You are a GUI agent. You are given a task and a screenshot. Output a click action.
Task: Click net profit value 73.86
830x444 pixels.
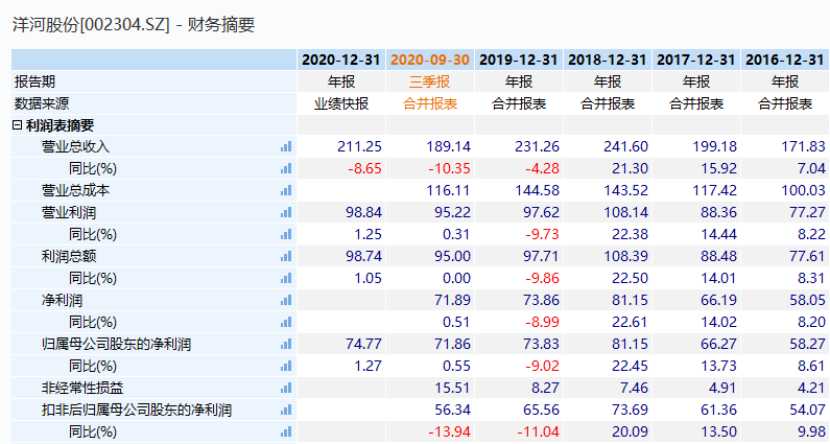[542, 301]
